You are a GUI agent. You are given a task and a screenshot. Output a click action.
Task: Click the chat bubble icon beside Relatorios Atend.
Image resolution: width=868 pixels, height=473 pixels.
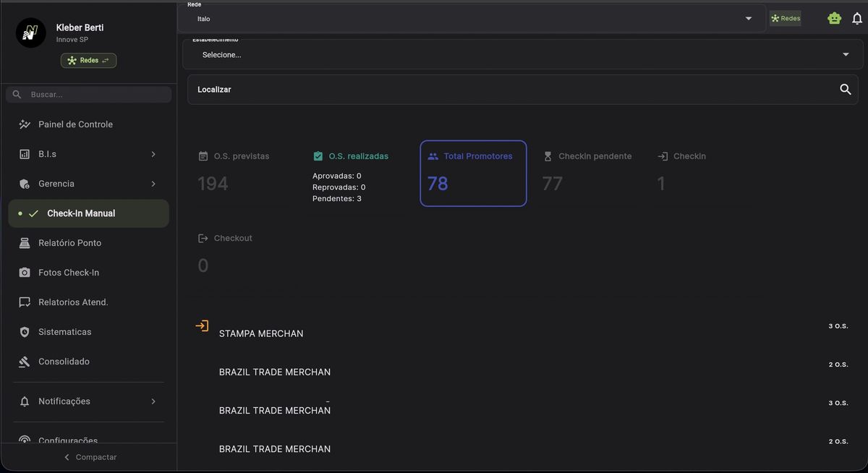24,302
